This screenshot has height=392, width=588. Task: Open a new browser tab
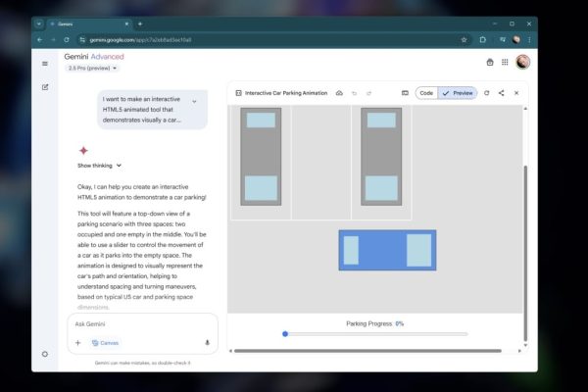click(140, 24)
